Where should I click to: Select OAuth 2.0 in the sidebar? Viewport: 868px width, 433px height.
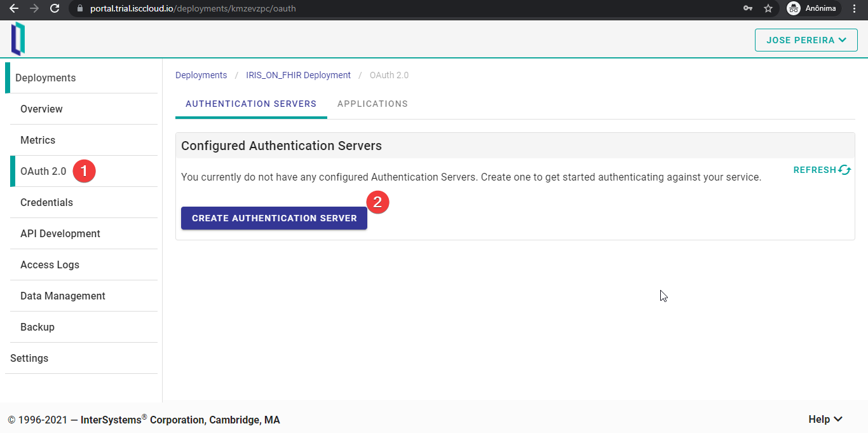[84, 171]
